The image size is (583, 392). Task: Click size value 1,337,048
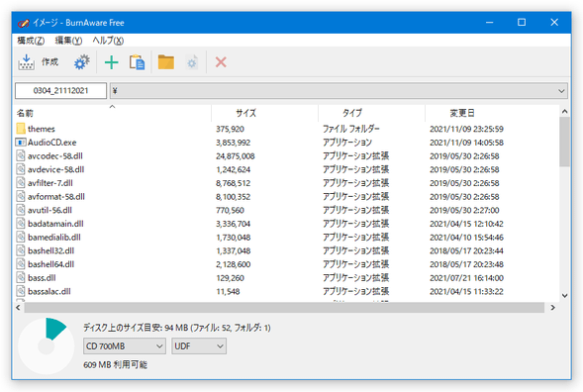point(234,251)
